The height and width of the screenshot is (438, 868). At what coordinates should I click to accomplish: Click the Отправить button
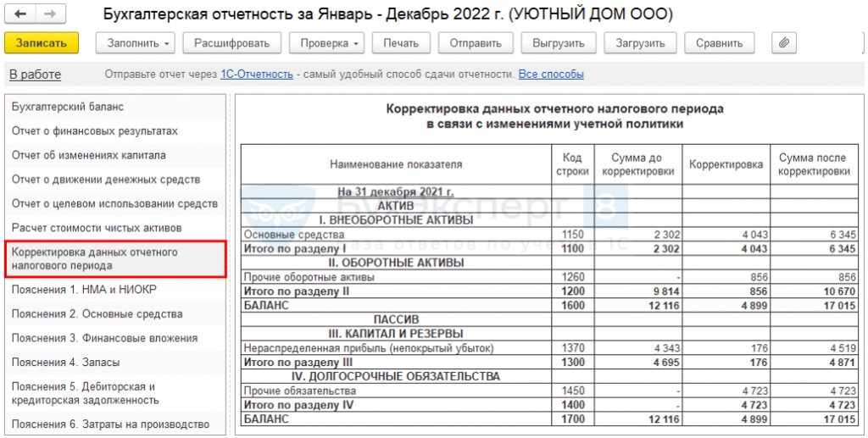(476, 43)
